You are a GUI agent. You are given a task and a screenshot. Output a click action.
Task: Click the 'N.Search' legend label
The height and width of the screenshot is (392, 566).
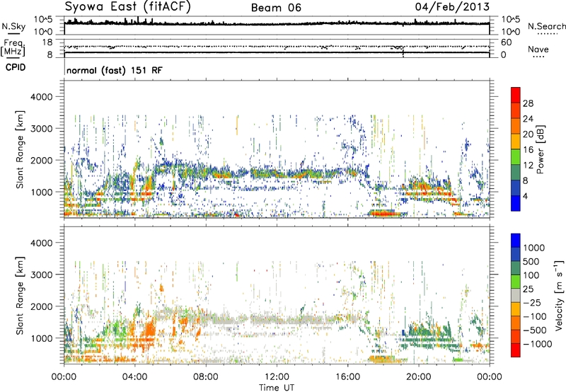(x=546, y=26)
